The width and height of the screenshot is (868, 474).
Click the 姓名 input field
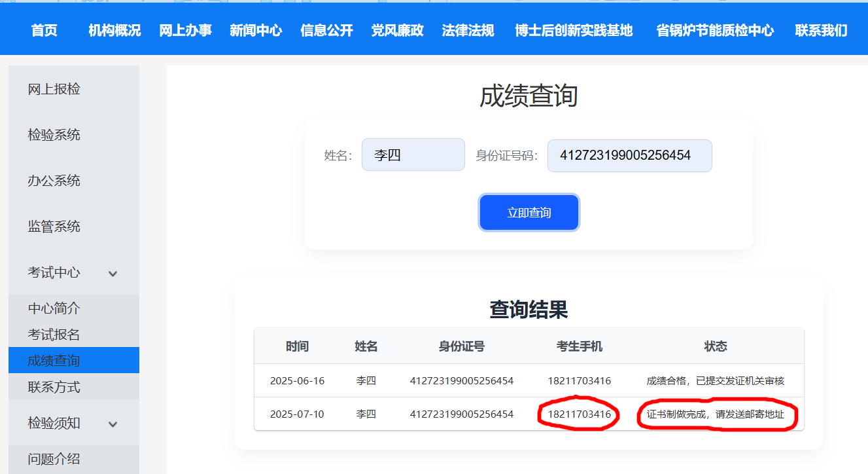pyautogui.click(x=413, y=155)
